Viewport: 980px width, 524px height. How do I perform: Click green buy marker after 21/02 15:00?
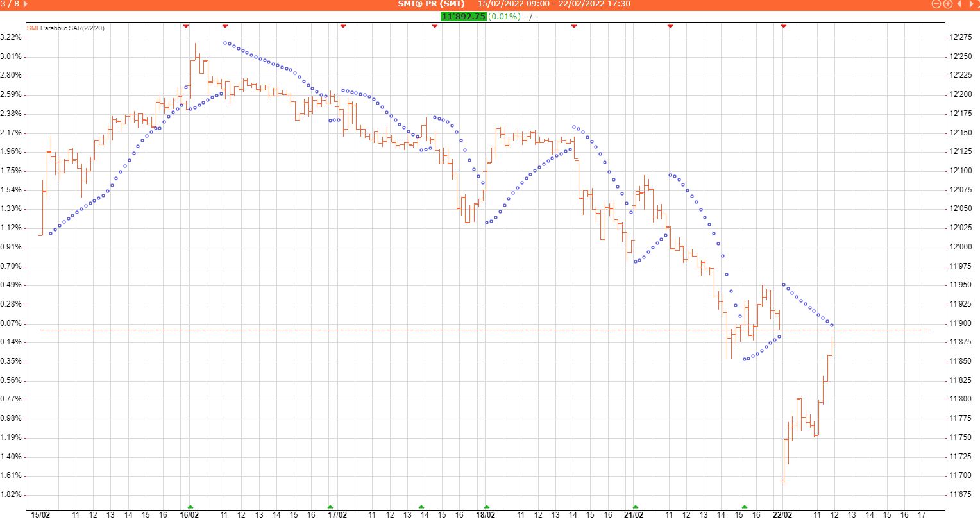click(x=745, y=507)
